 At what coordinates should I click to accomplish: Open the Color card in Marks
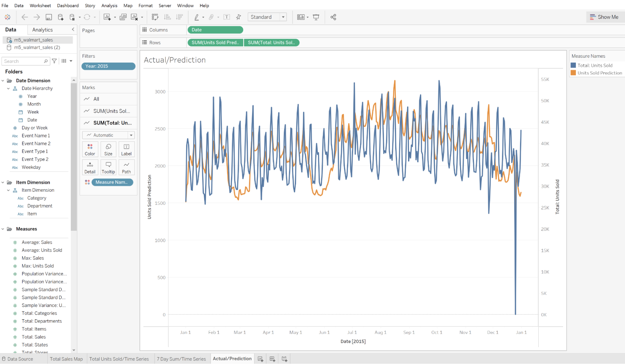coord(90,149)
